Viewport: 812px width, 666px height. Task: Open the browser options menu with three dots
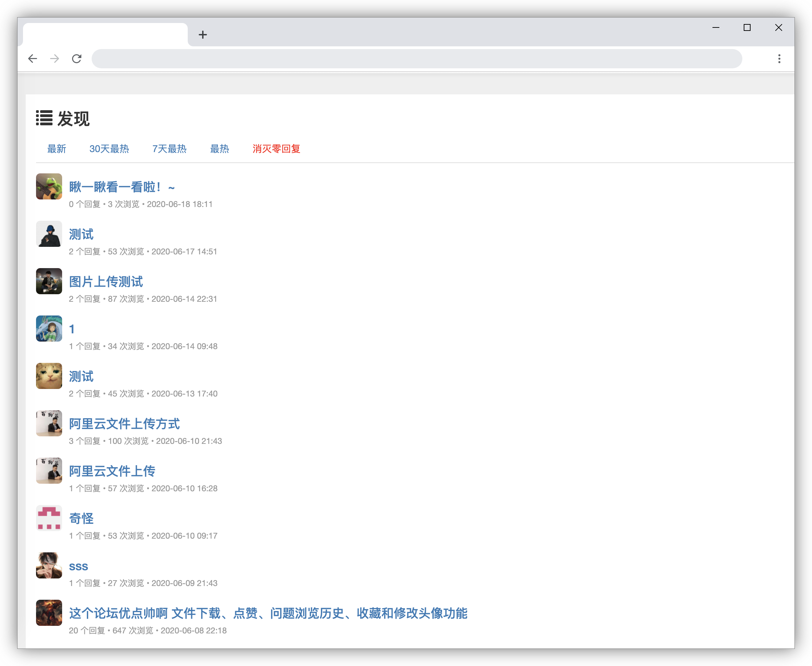tap(779, 59)
